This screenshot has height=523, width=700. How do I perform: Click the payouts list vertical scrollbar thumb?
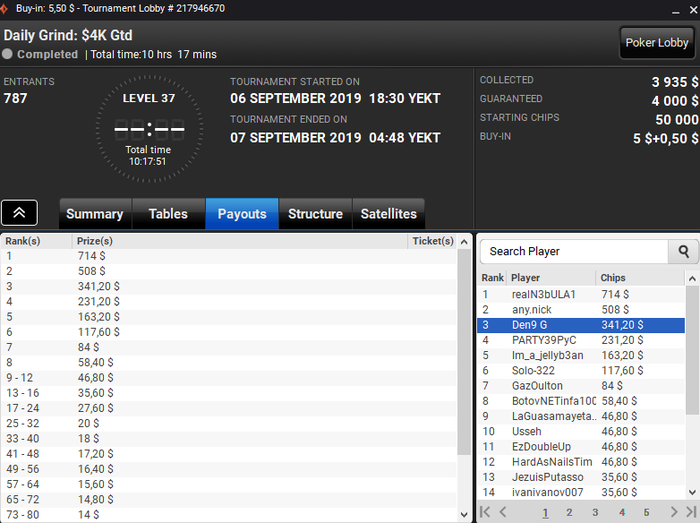pyautogui.click(x=464, y=352)
